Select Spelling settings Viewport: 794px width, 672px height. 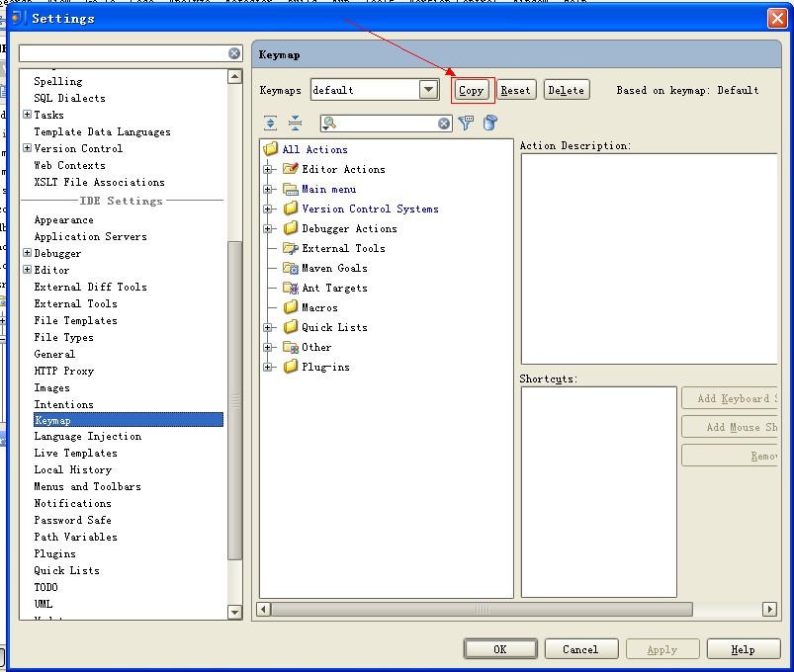[x=57, y=81]
